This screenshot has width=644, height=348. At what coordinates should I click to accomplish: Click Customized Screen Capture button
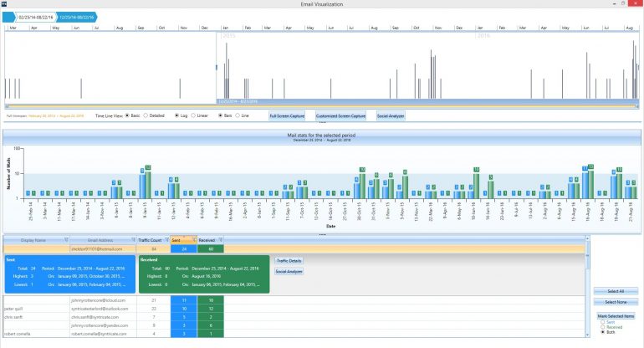[340, 115]
